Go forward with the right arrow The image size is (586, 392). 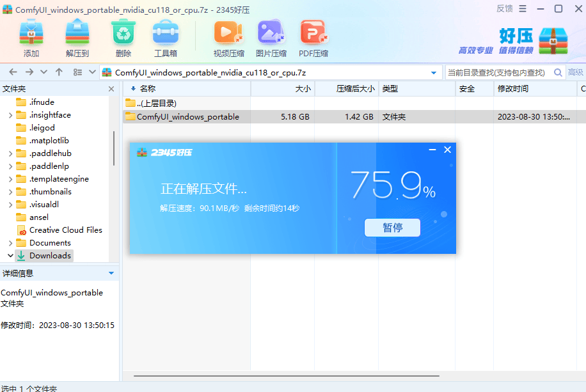tap(29, 72)
